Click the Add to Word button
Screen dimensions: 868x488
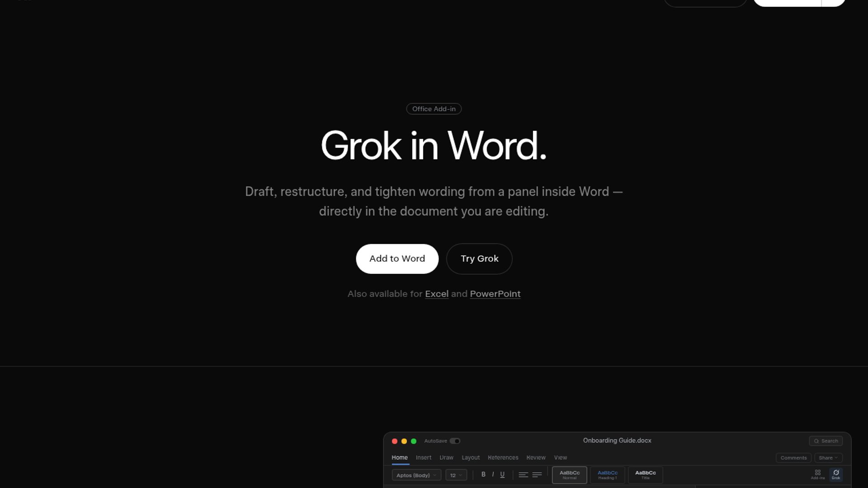coord(397,259)
